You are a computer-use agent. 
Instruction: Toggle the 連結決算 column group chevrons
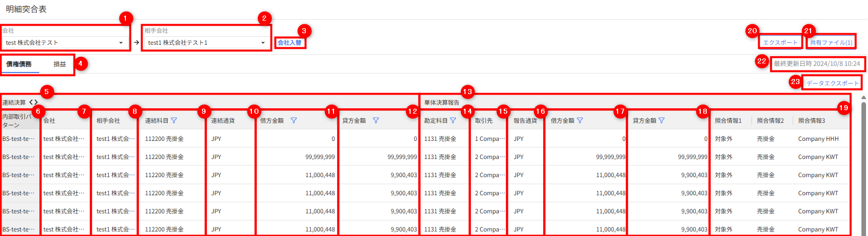(33, 103)
